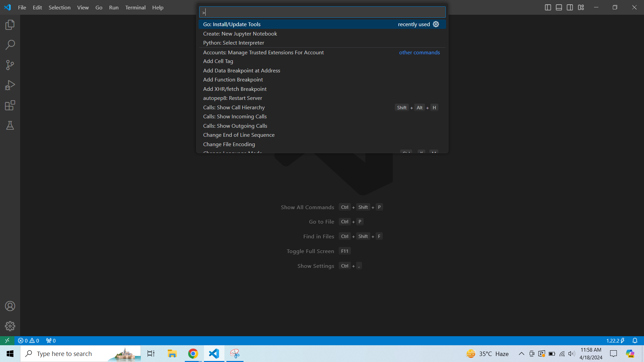Image resolution: width=644 pixels, height=362 pixels.
Task: Open the Run menu
Action: pos(114,7)
